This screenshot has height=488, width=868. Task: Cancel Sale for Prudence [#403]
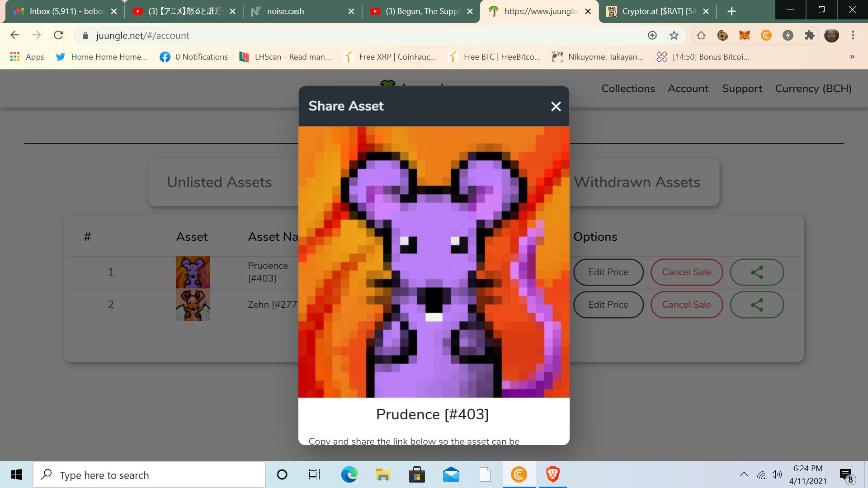[x=687, y=272]
